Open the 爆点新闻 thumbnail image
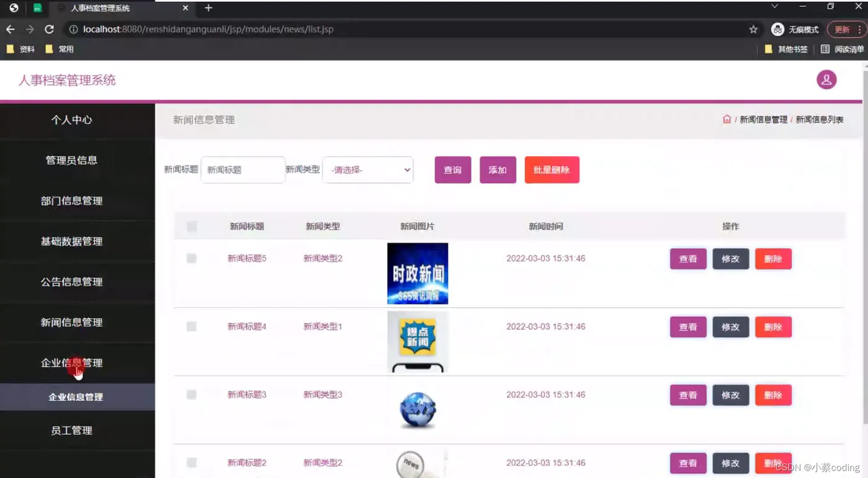Screen dimensions: 868x478 tap(418, 342)
